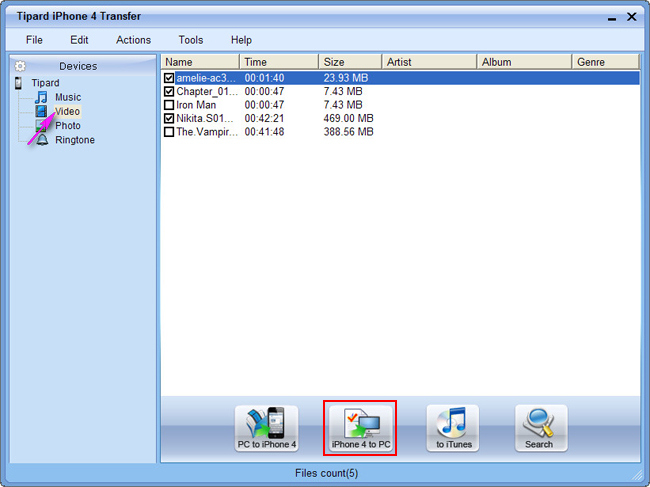This screenshot has height=487, width=650.
Task: Click the iPhone 4 to PC button
Action: (x=361, y=428)
